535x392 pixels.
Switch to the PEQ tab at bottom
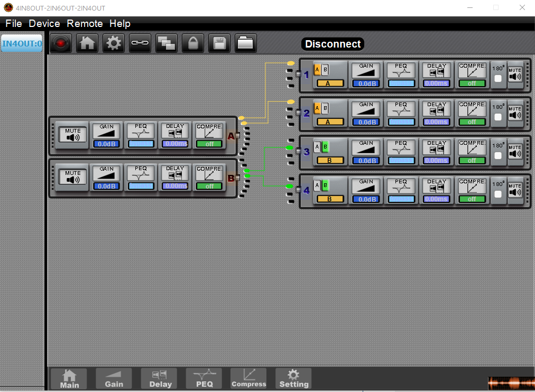coord(205,379)
